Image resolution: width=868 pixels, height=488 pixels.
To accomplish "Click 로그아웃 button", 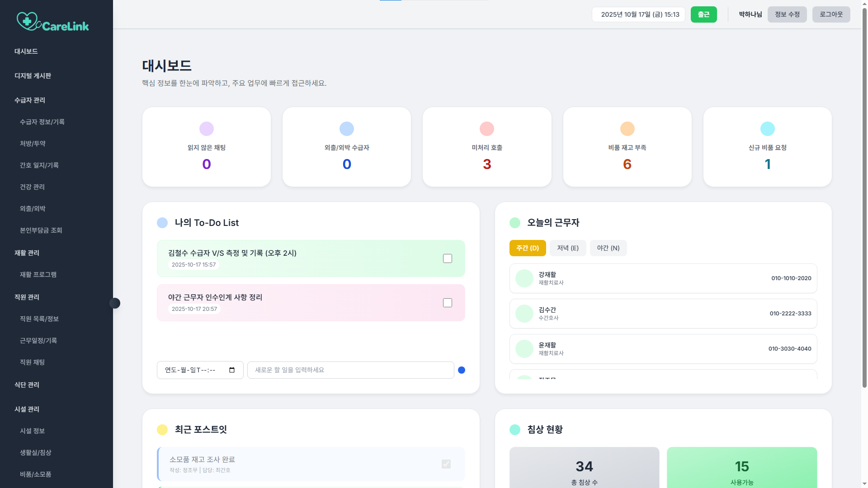I will click(x=831, y=14).
